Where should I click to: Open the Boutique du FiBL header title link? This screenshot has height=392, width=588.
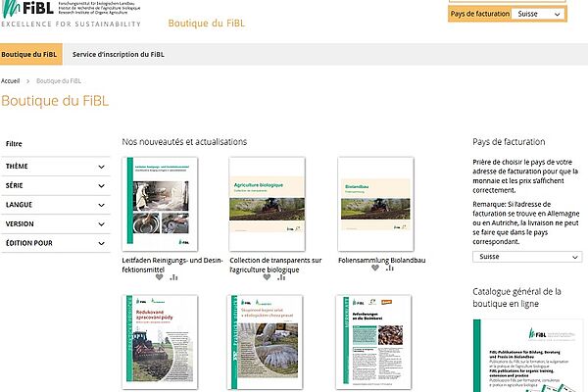206,24
